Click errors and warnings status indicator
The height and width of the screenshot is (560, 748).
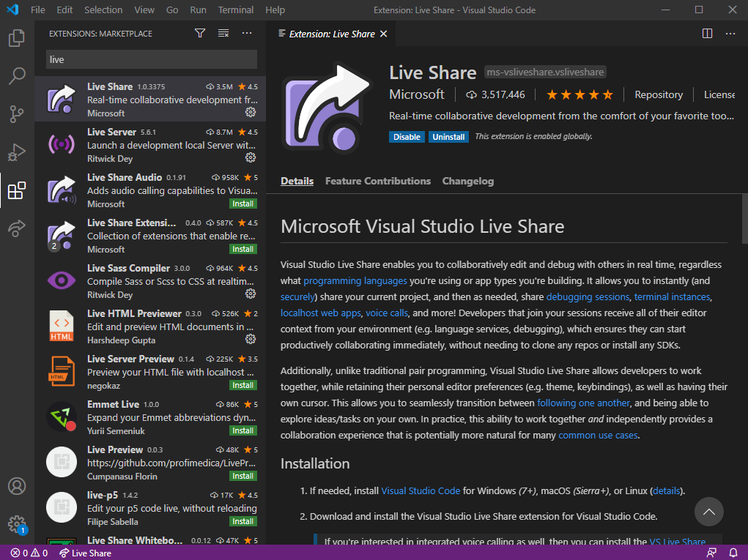point(29,553)
